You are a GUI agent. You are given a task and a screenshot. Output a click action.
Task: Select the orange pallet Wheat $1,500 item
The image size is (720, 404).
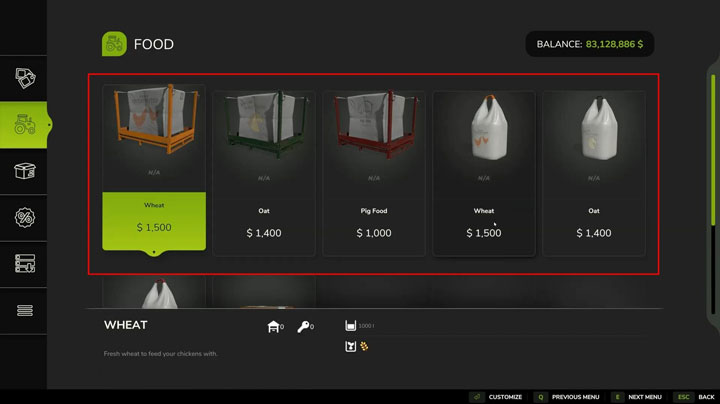154,168
